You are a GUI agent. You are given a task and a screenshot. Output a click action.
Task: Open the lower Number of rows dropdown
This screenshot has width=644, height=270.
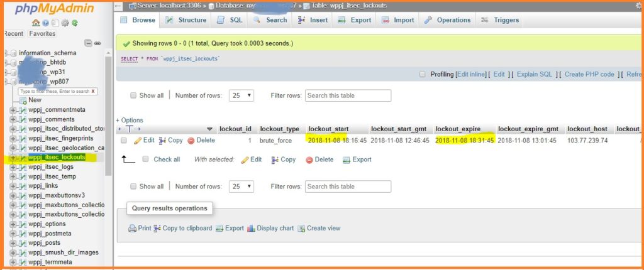(x=241, y=186)
